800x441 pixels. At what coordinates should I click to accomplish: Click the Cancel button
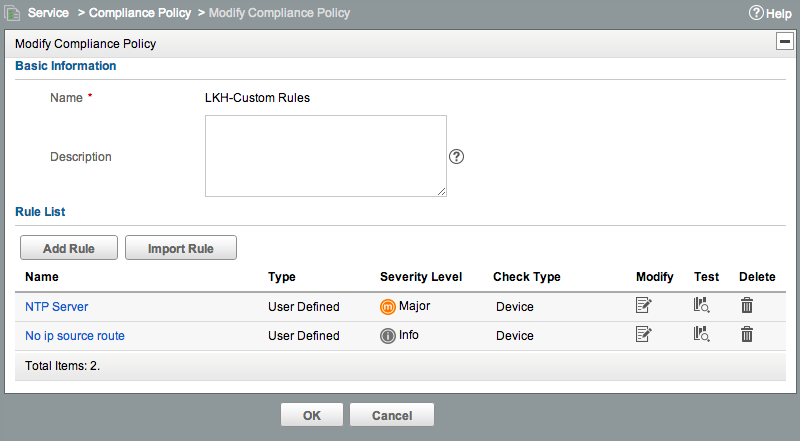coord(392,415)
